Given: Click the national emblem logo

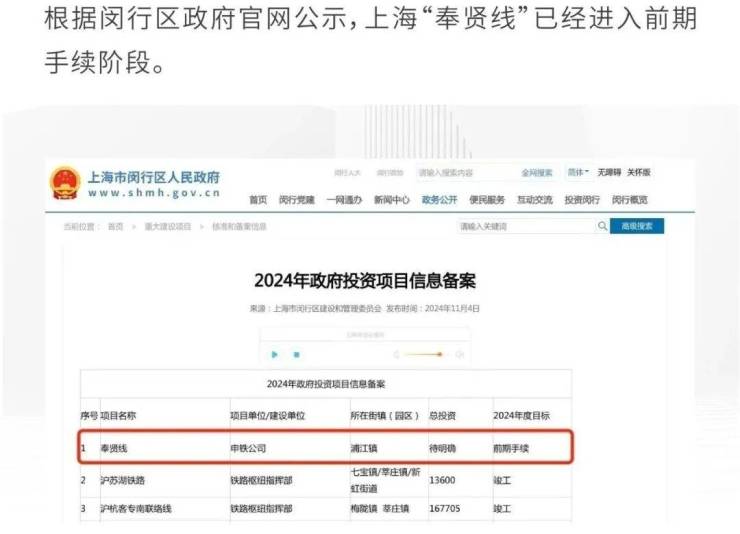Looking at the screenshot, I should point(65,182).
